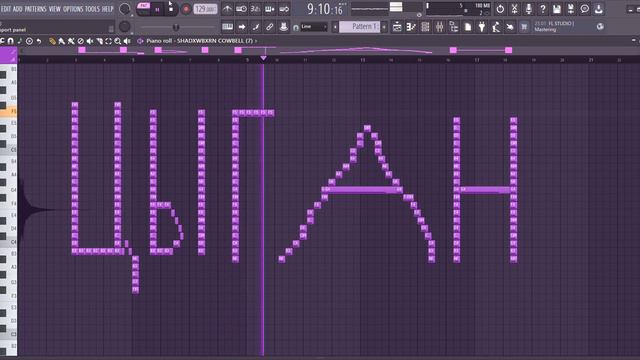
Task: Select the piano roll Select tool
Action: 109,41
